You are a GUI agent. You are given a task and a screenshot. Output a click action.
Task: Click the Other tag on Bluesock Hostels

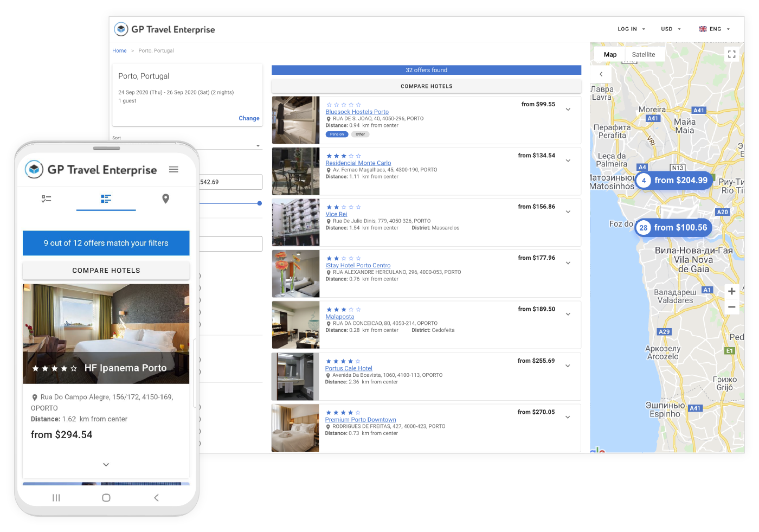point(360,134)
